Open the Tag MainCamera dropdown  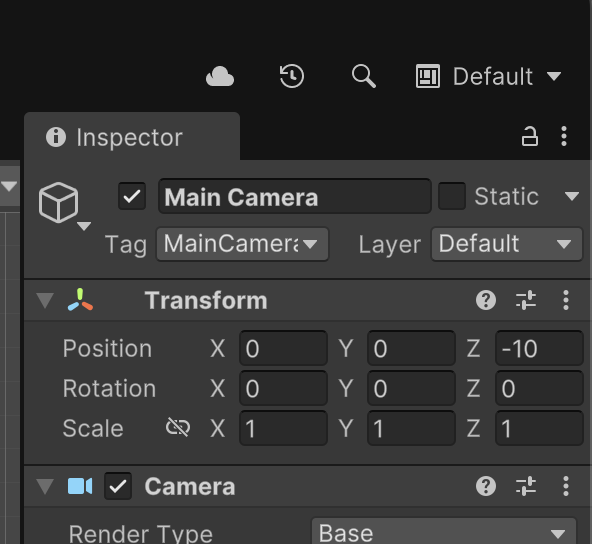[x=242, y=244]
